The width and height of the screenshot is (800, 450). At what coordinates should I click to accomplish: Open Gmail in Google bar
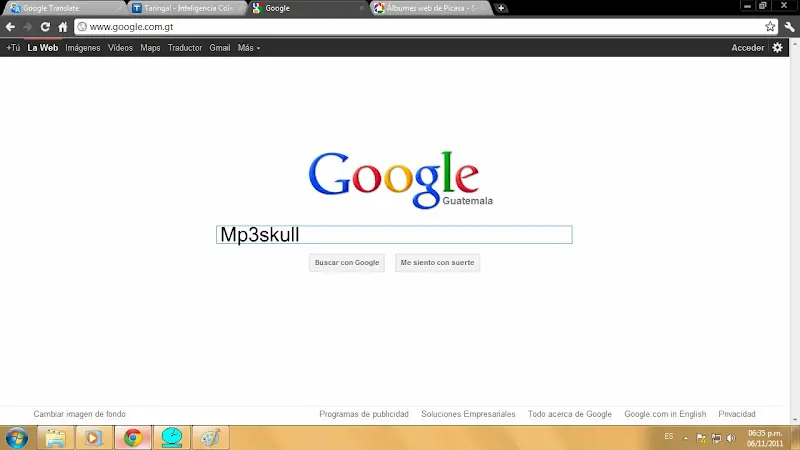click(x=219, y=47)
